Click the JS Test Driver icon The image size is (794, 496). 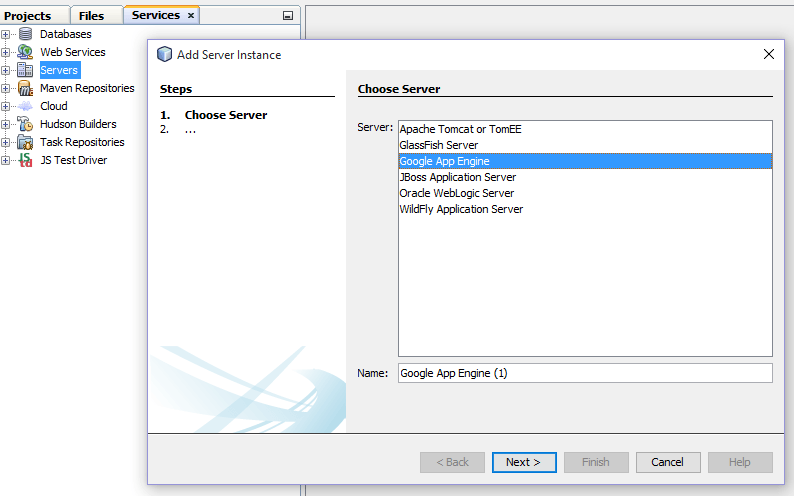coord(25,160)
